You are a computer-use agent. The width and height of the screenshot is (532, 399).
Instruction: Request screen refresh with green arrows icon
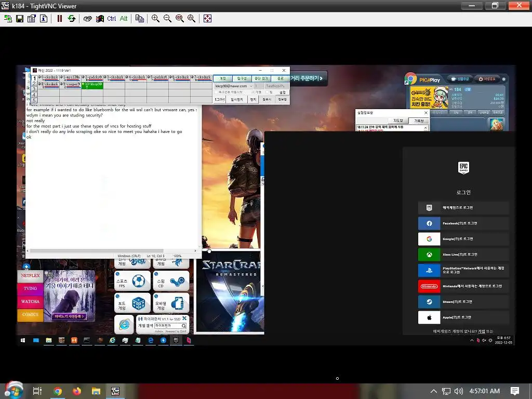71,19
